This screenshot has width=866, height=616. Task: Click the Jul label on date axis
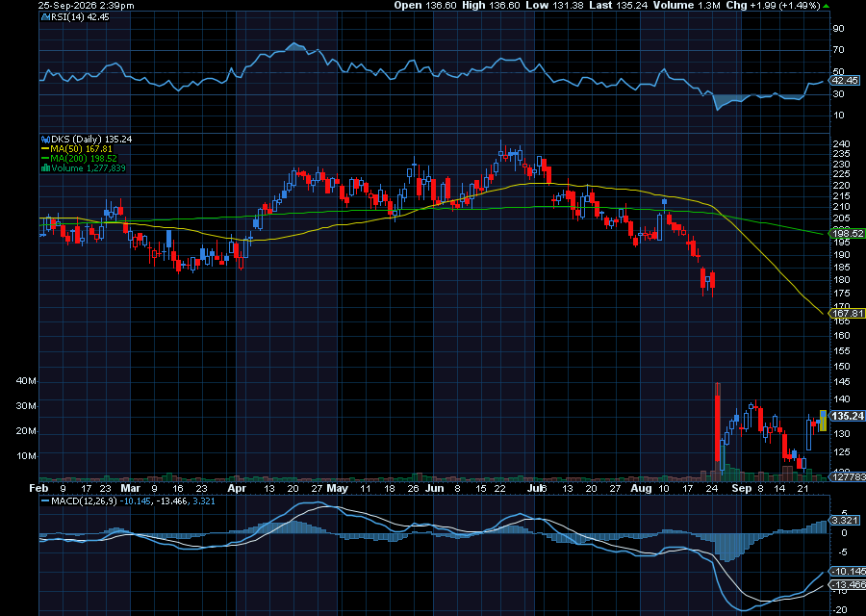534,488
